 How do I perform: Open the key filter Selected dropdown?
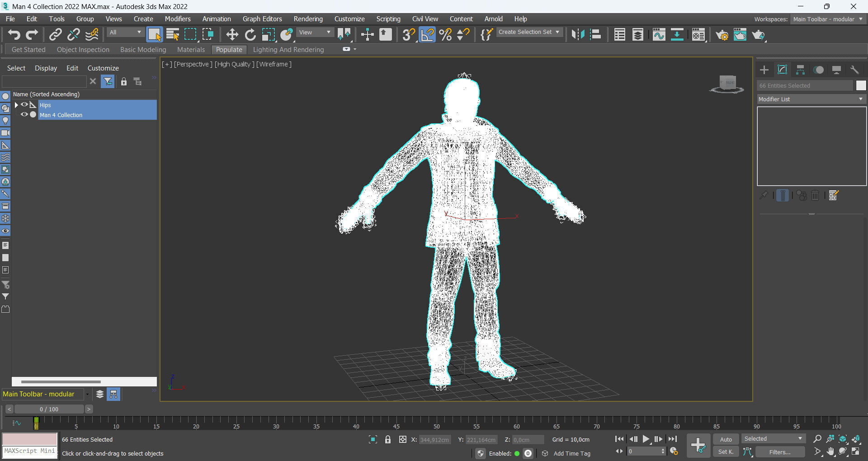[x=773, y=439]
